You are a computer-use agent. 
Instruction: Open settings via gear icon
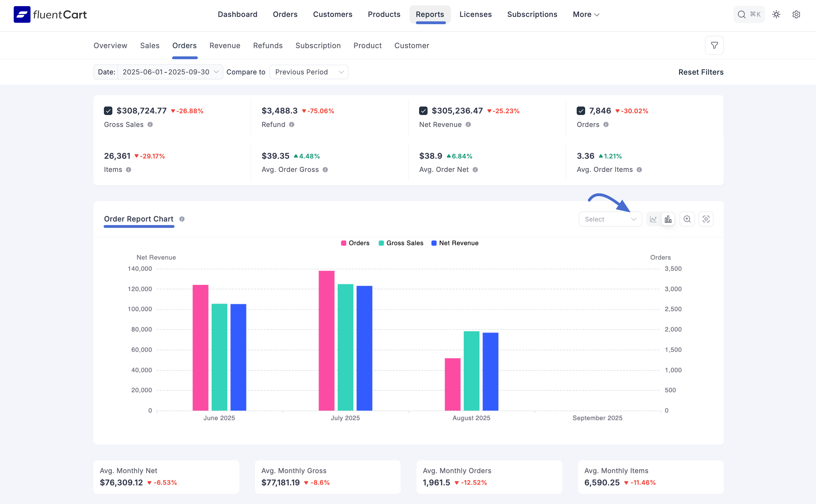pyautogui.click(x=796, y=14)
